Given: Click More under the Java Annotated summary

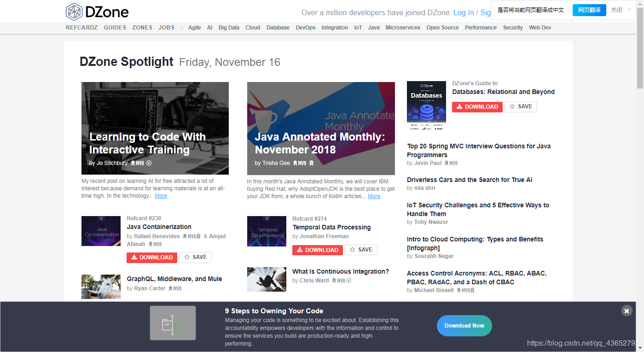Looking at the screenshot, I should click(x=374, y=196).
